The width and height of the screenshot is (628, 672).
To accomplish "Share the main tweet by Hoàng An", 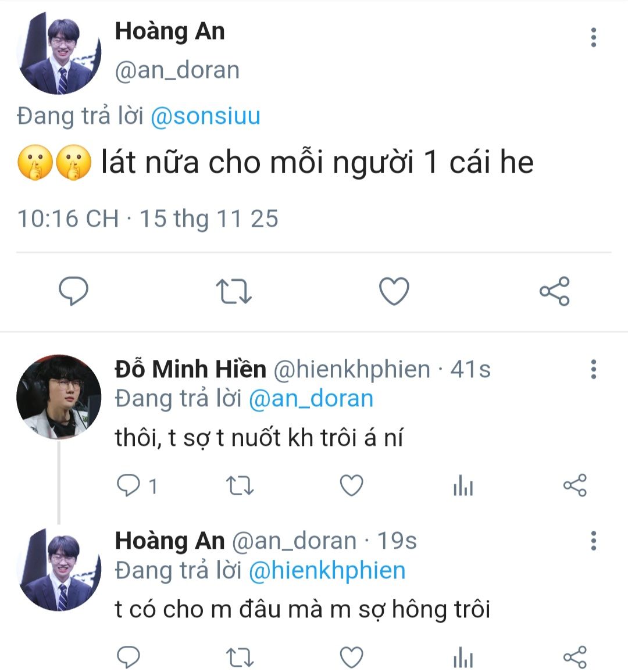I will [555, 291].
